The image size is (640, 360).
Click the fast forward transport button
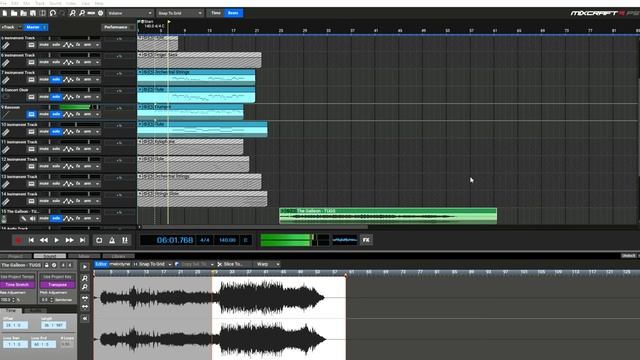pos(70,240)
